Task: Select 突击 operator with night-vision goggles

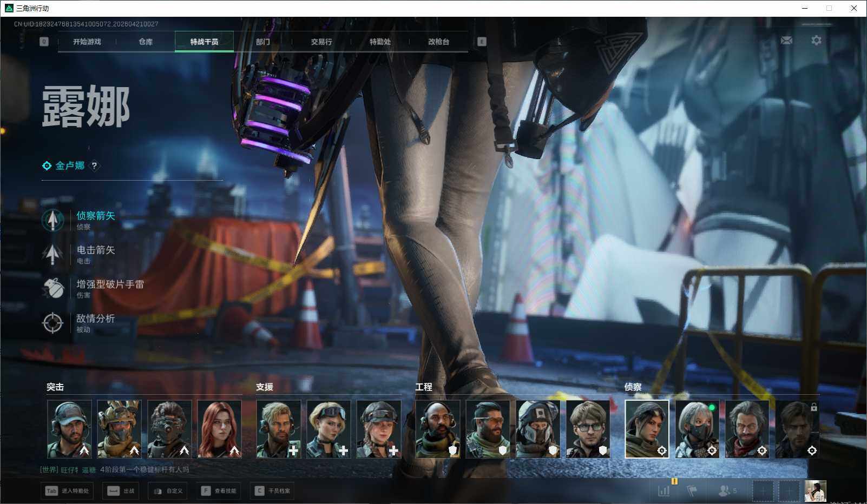Action: pos(169,429)
